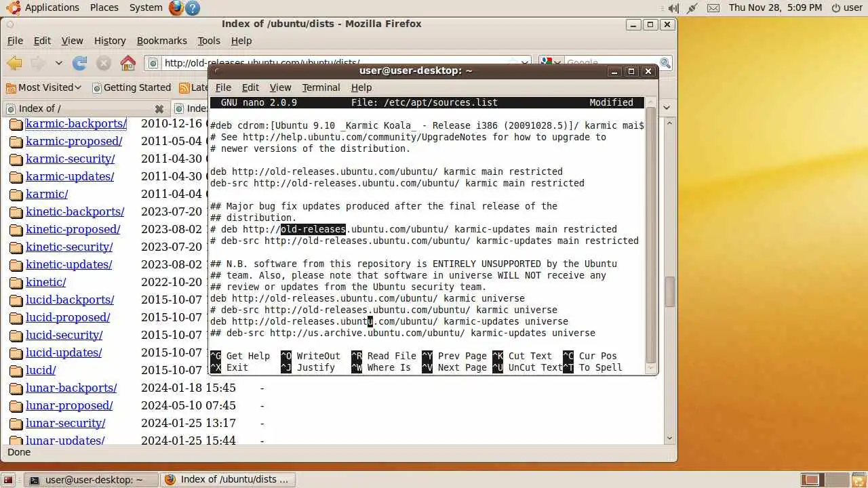This screenshot has height=488, width=868.
Task: Click the volume speaker icon in panel
Action: tap(673, 8)
